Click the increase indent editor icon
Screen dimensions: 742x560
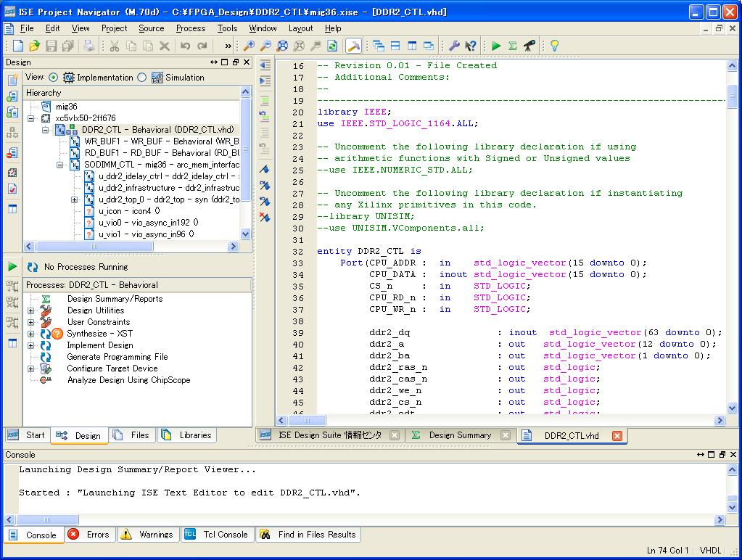pyautogui.click(x=265, y=81)
